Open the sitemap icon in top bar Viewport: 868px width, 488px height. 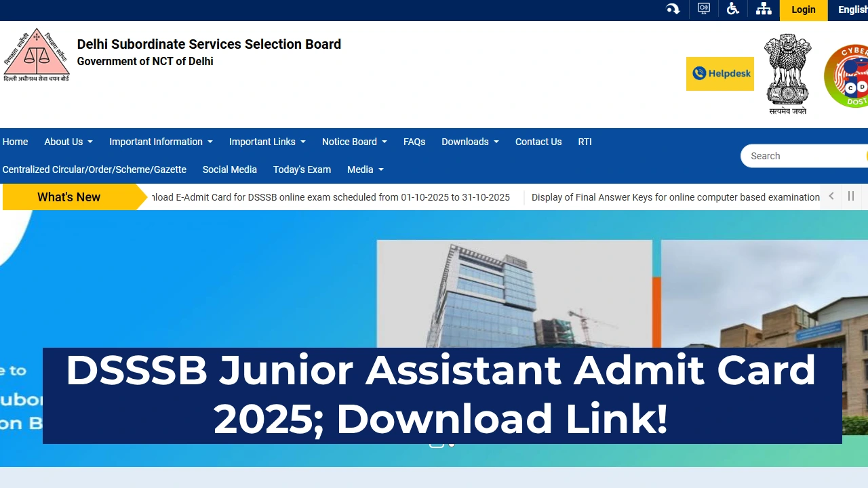[x=764, y=9]
